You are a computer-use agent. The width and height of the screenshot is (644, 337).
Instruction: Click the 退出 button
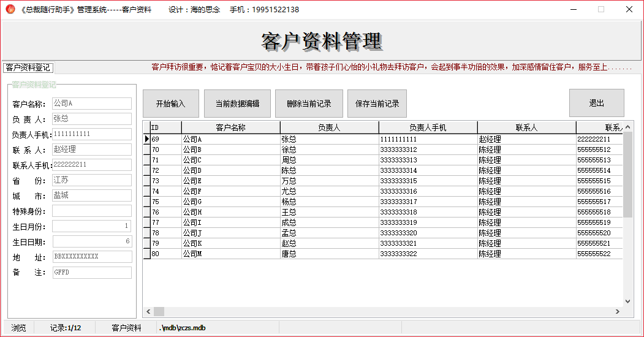596,103
